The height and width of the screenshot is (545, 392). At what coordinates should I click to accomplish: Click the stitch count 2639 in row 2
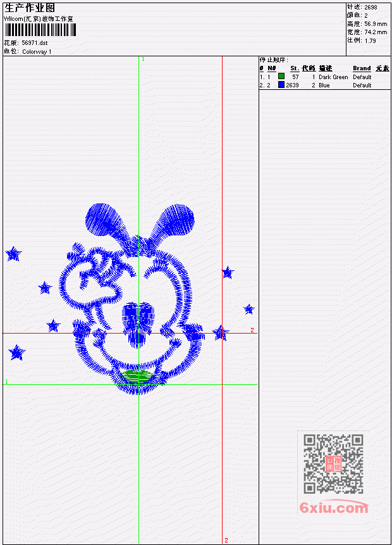(x=292, y=85)
